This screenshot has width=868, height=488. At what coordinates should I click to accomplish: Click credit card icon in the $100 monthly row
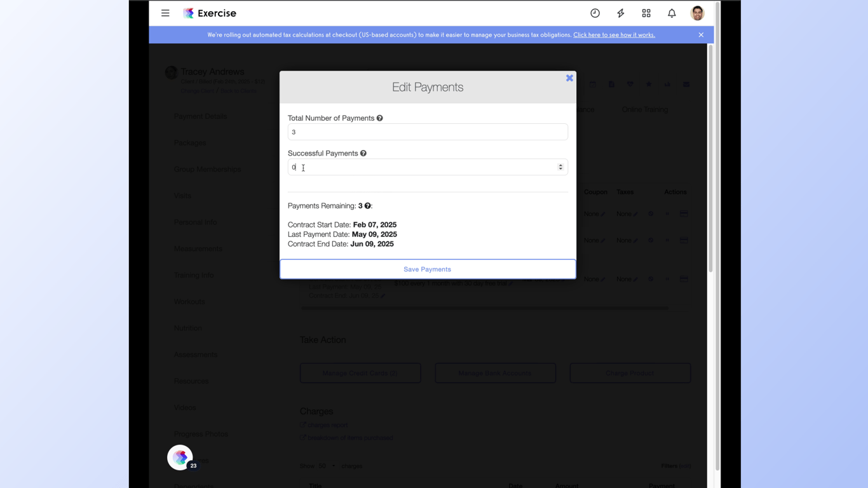[684, 279]
